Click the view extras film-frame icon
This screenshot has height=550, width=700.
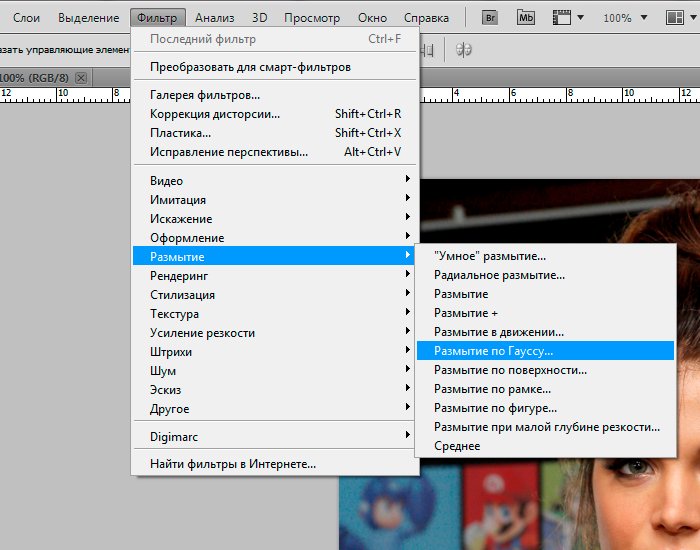pos(565,18)
